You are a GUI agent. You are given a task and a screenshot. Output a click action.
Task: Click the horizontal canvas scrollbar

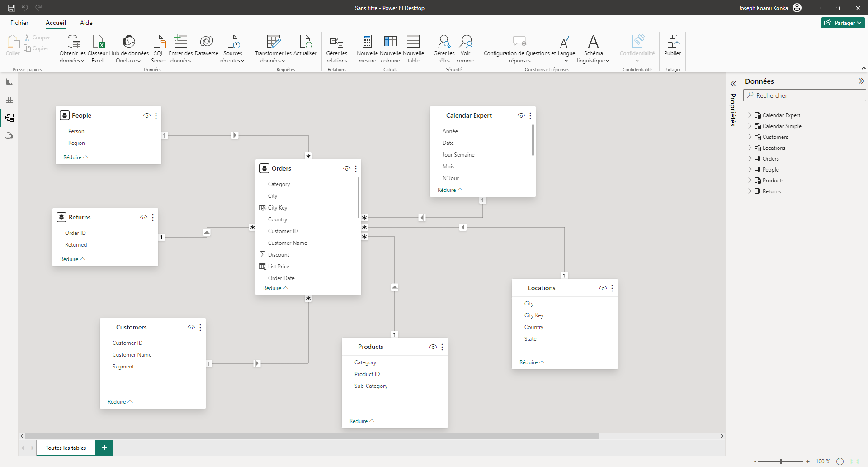tap(312, 436)
